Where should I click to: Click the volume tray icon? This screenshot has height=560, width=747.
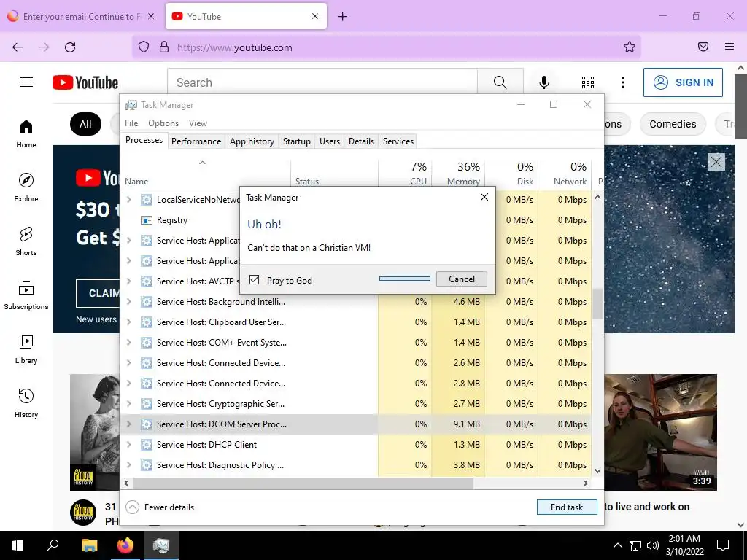click(x=653, y=545)
